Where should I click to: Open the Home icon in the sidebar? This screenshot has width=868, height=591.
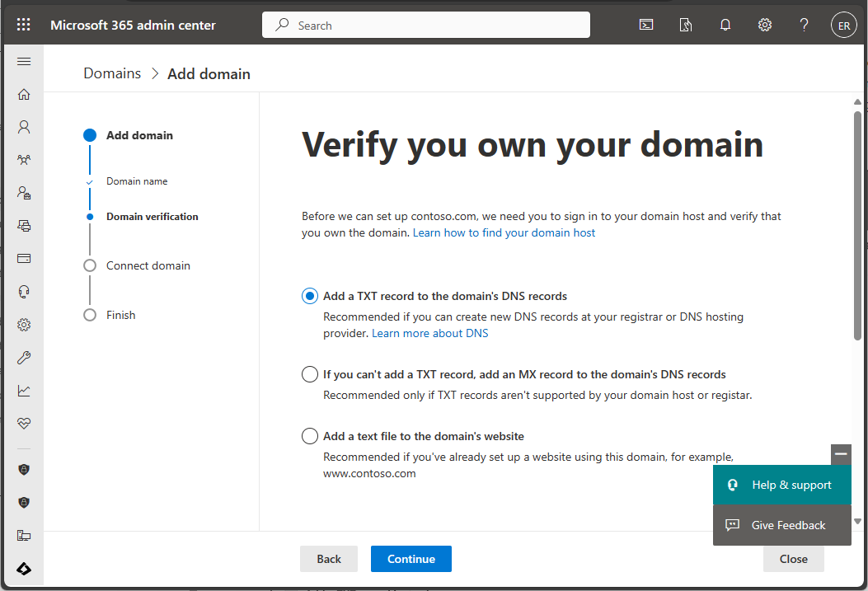click(23, 94)
